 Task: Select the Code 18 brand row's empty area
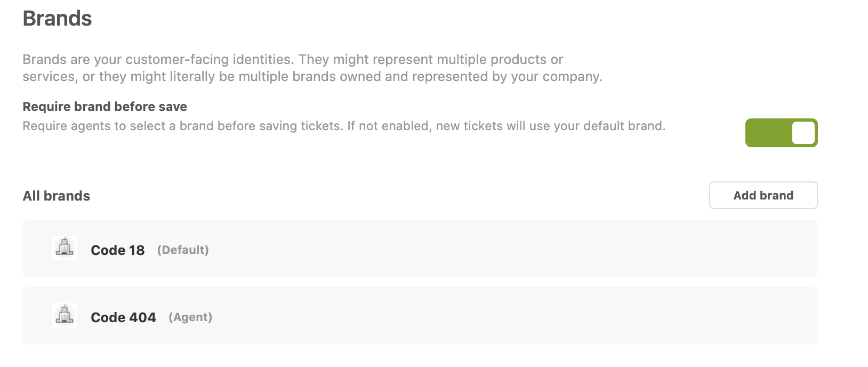(x=480, y=249)
